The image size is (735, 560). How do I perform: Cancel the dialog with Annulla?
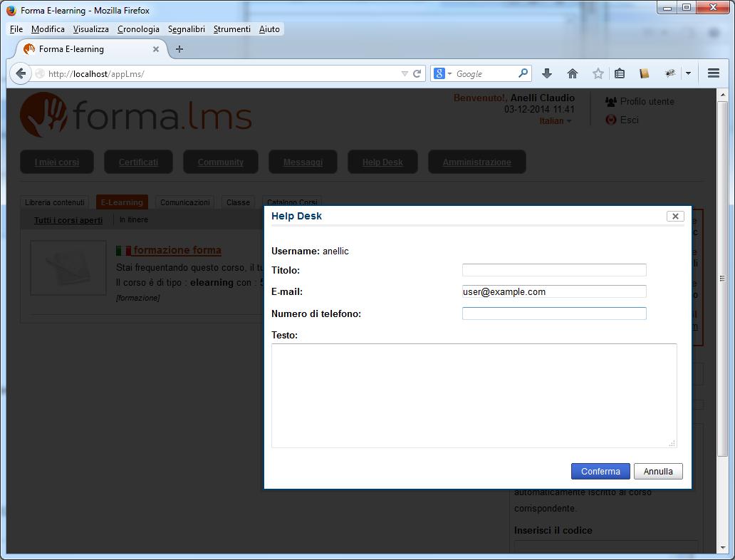(657, 471)
